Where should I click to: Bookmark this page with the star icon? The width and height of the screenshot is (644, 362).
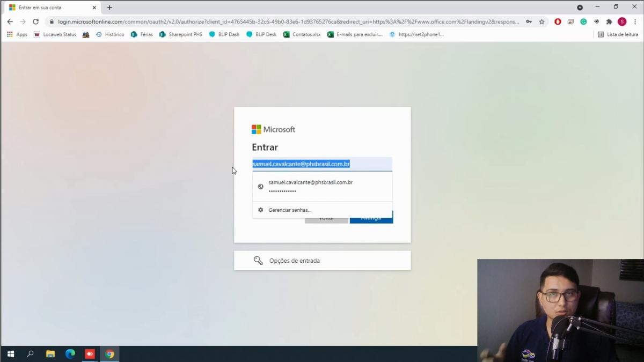coord(542,22)
